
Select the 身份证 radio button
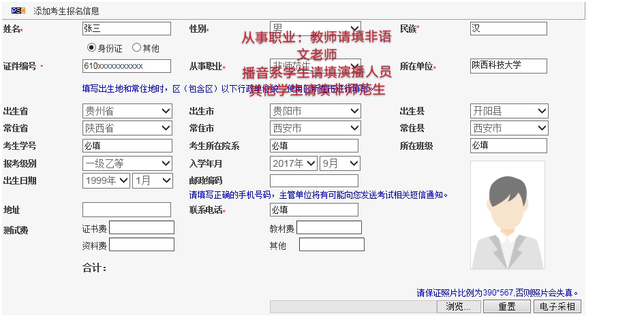pyautogui.click(x=91, y=48)
